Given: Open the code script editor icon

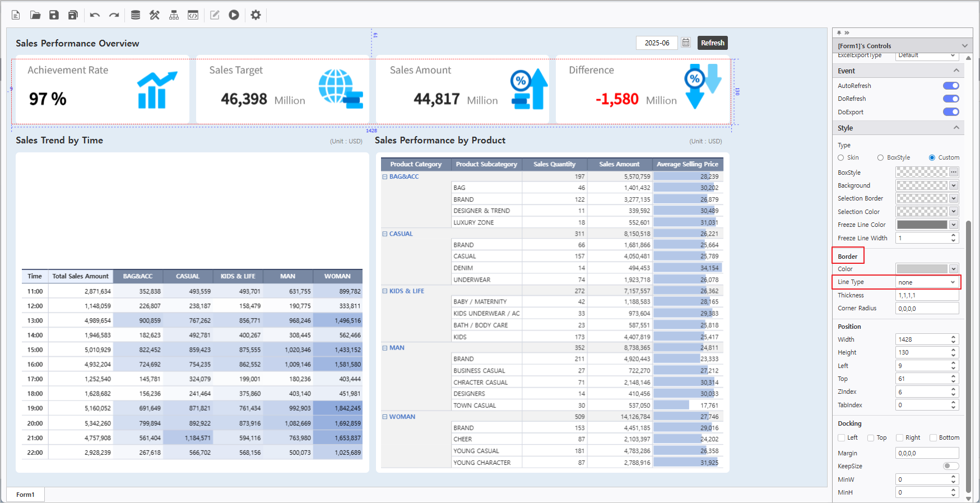Looking at the screenshot, I should [193, 15].
